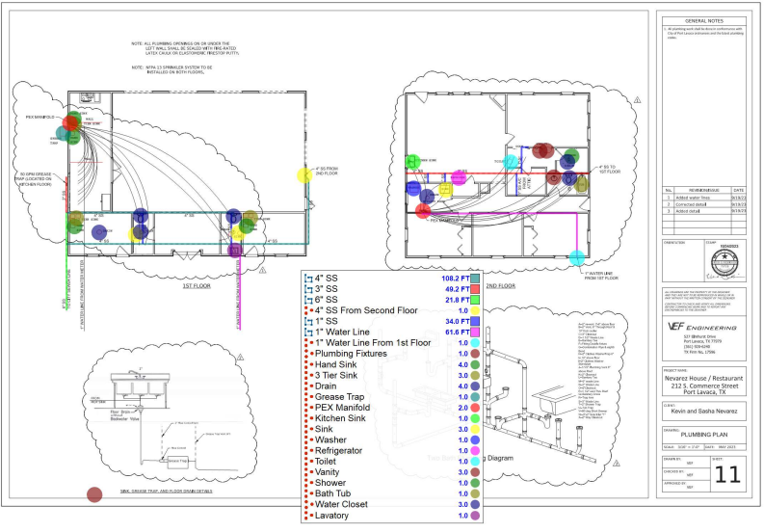This screenshot has height=532, width=764.
Task: Click the linear measurement icon beside 6" SS
Action: tap(308, 300)
